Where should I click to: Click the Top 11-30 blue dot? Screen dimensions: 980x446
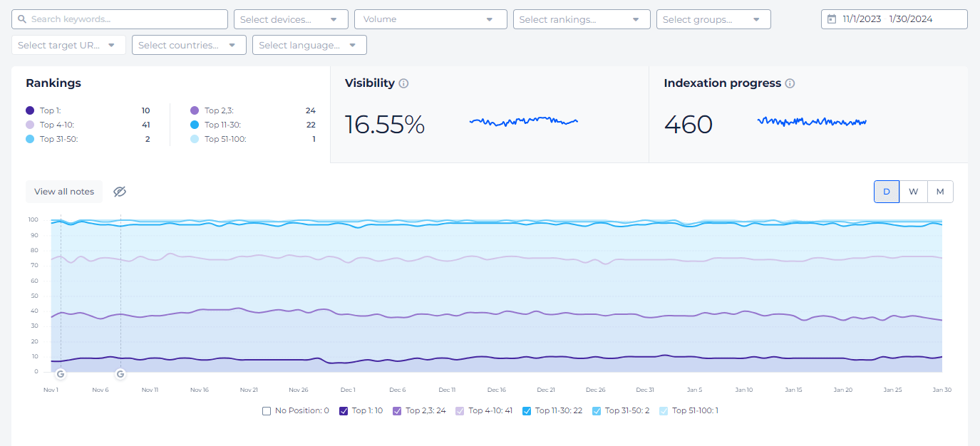point(195,125)
